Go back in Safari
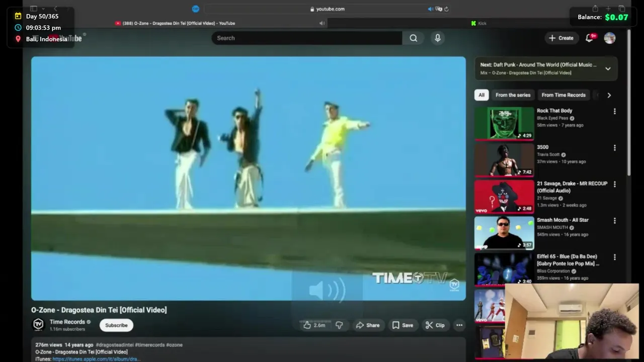This screenshot has width=644, height=362. point(55,9)
